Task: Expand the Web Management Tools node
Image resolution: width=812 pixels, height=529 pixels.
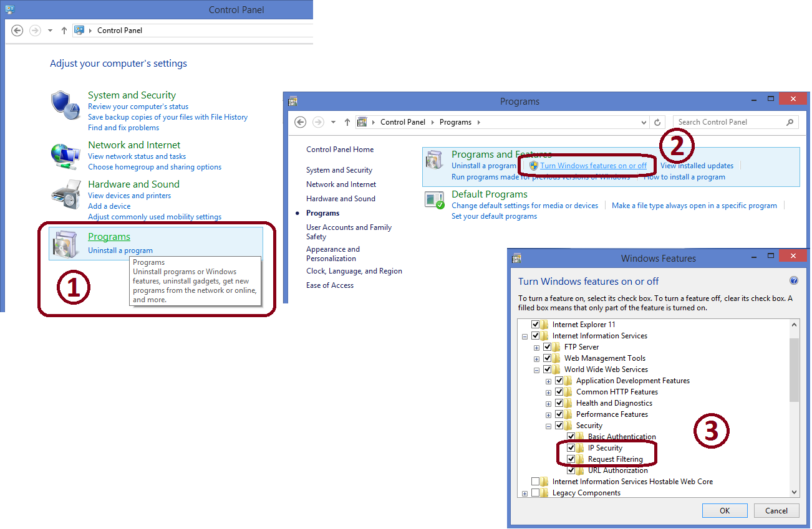Action: 537,359
